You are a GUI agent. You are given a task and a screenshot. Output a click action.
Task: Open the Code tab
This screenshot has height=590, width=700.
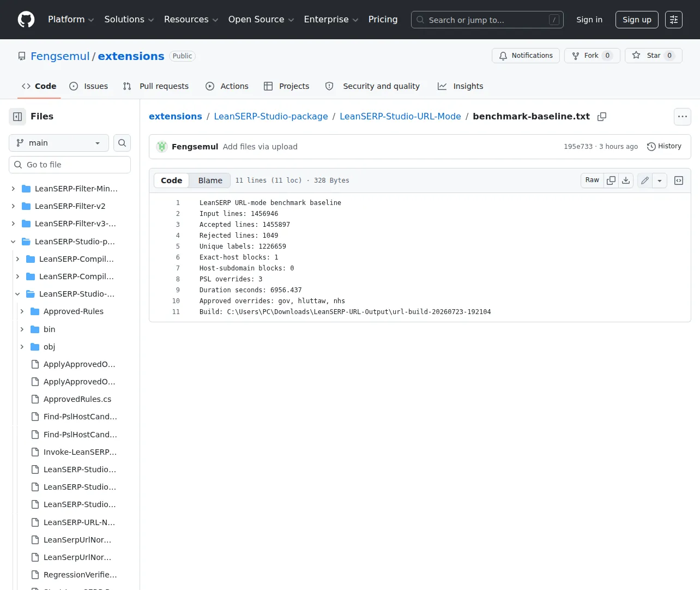pyautogui.click(x=39, y=86)
